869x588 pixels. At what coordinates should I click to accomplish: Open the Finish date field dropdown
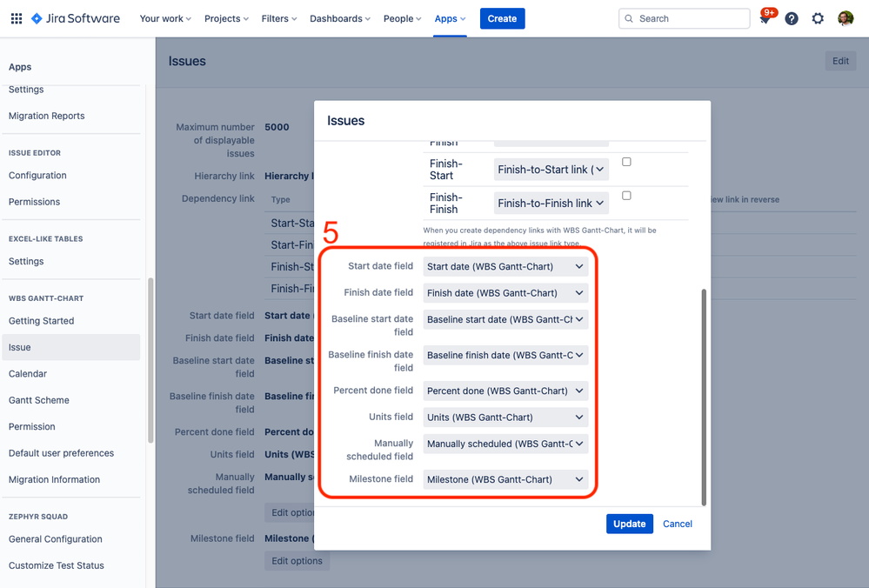point(505,293)
